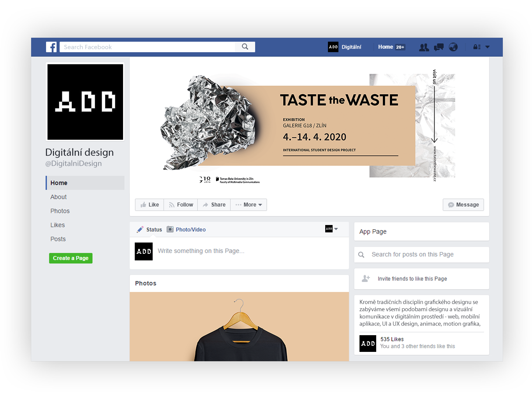Click the Facebook logo icon
This screenshot has width=532, height=399.
click(51, 47)
